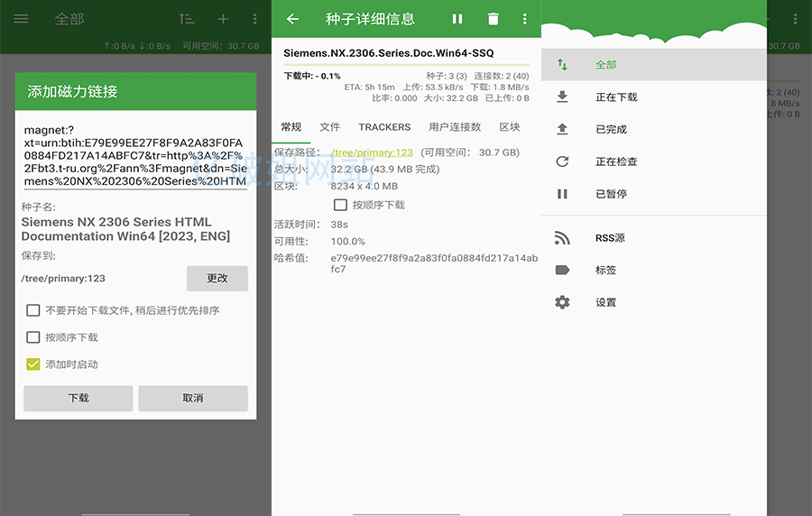Open overflow menu in left screen header
This screenshot has width=812, height=516.
point(254,19)
